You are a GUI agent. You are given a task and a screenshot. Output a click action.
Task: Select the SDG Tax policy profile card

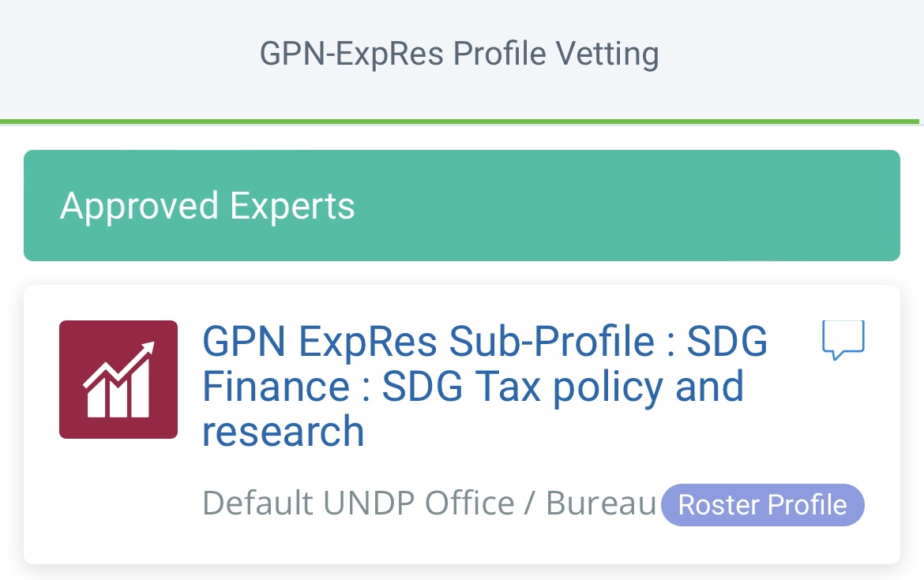[462, 425]
